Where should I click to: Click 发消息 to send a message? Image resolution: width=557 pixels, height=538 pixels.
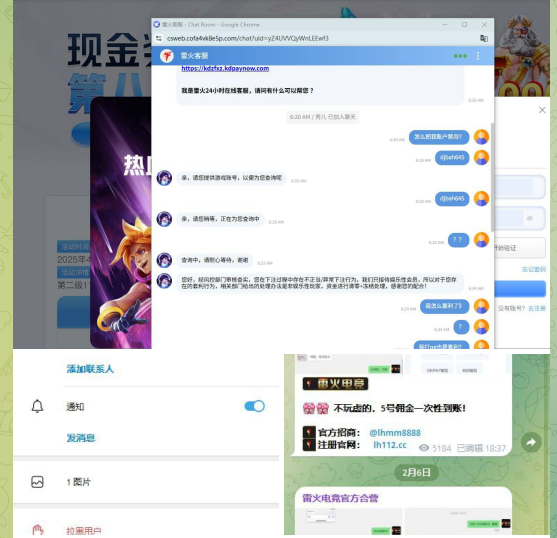(x=81, y=438)
